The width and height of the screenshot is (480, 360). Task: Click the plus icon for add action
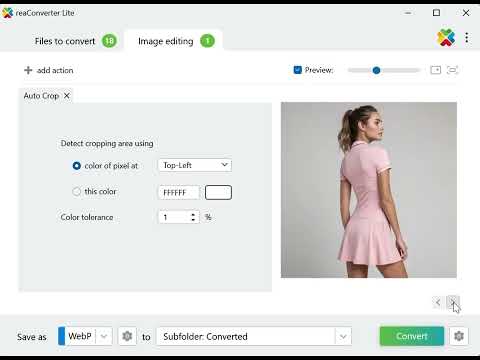(x=28, y=70)
